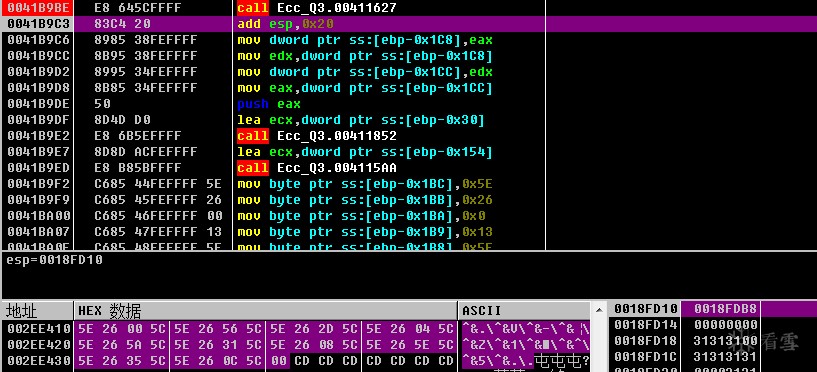
Task: Click the call Ecc_Q3.004115AA instruction
Action: 317,168
